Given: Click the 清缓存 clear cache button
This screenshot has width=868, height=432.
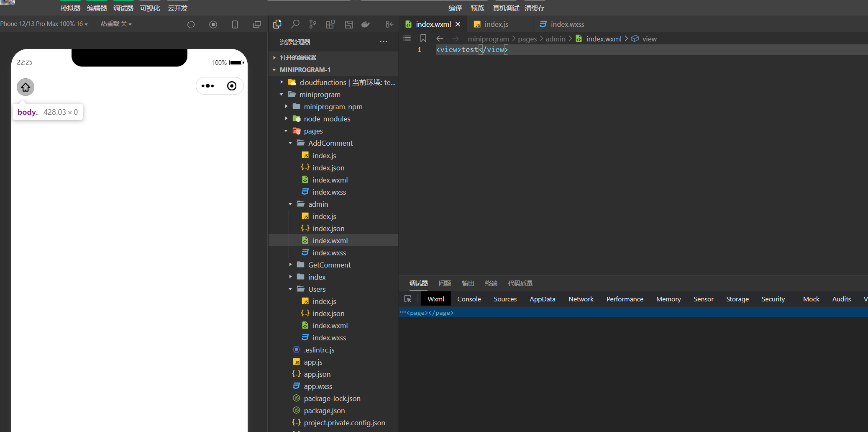Looking at the screenshot, I should click(x=535, y=8).
